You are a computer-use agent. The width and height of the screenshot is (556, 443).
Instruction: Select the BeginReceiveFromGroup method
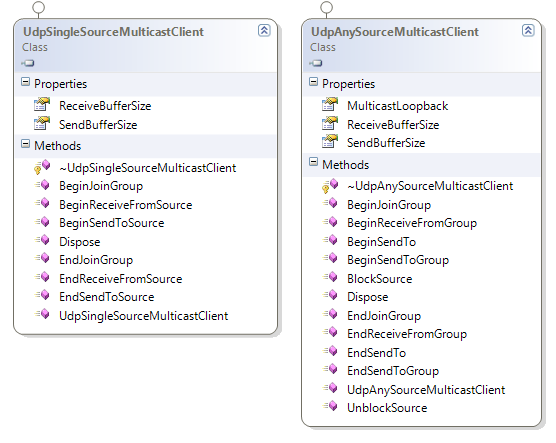coord(412,223)
